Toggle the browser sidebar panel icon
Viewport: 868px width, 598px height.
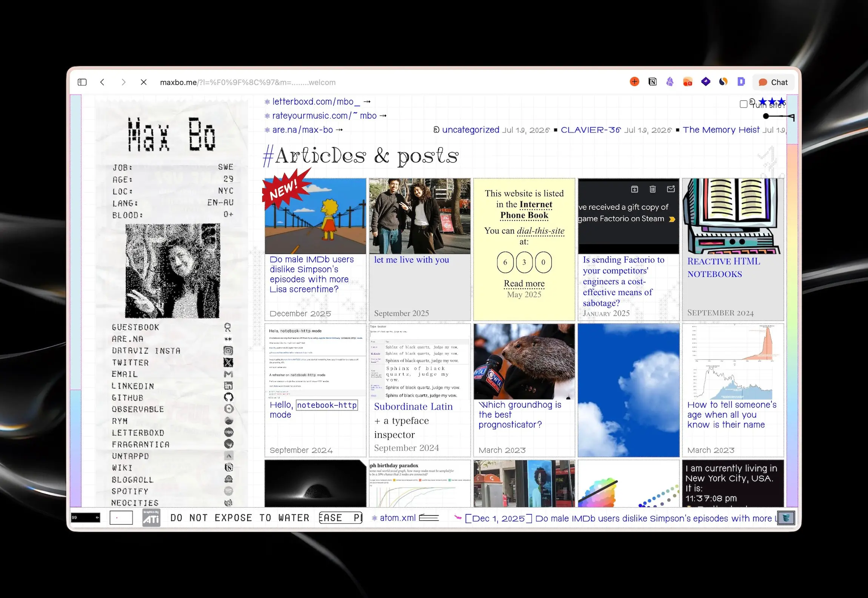[82, 82]
